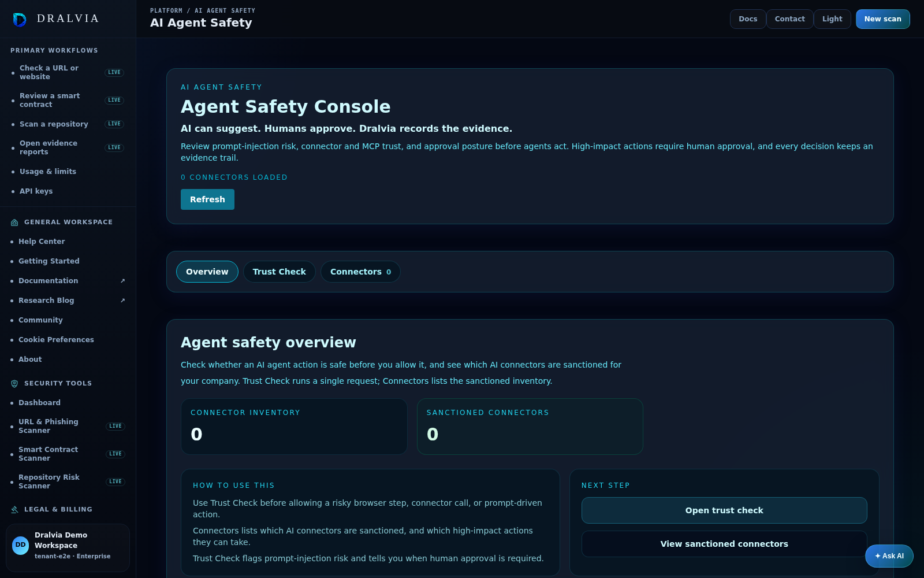Image resolution: width=924 pixels, height=578 pixels.
Task: Click the Security Tools shield icon
Action: pyautogui.click(x=14, y=384)
